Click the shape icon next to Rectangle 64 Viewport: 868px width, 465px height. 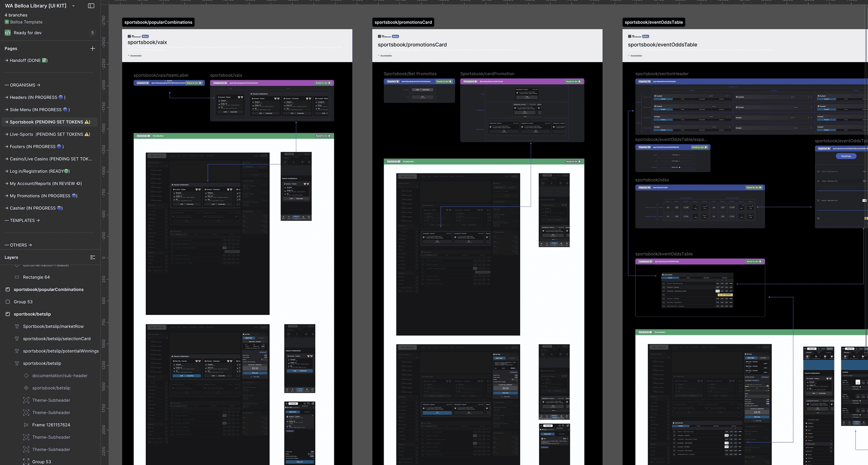click(17, 277)
